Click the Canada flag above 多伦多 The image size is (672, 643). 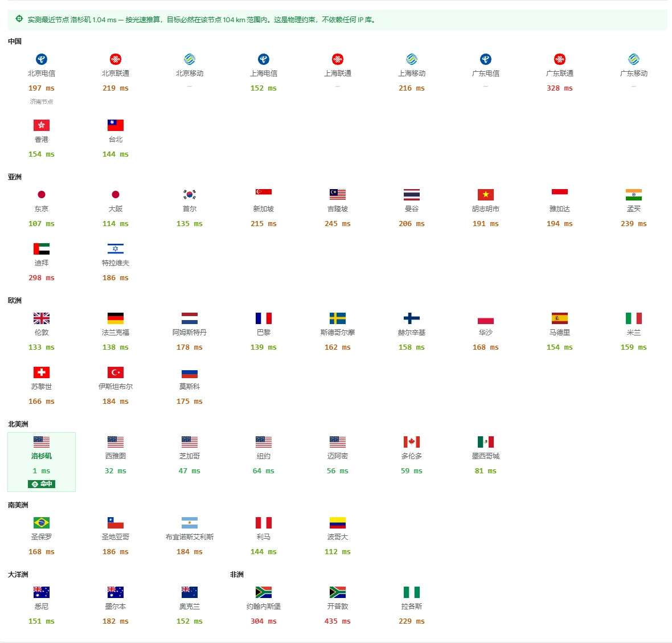tap(412, 441)
